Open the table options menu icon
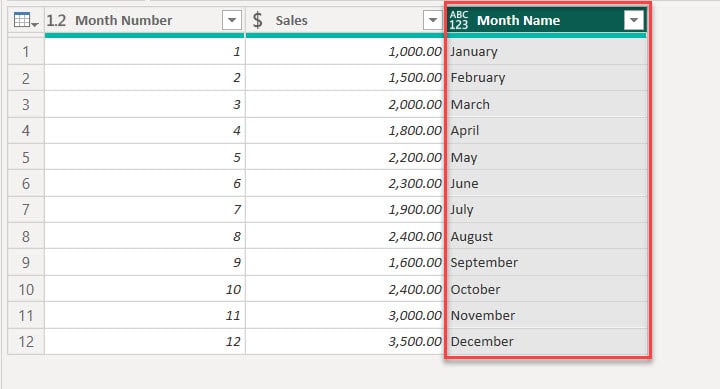This screenshot has height=389, width=720. click(26, 20)
